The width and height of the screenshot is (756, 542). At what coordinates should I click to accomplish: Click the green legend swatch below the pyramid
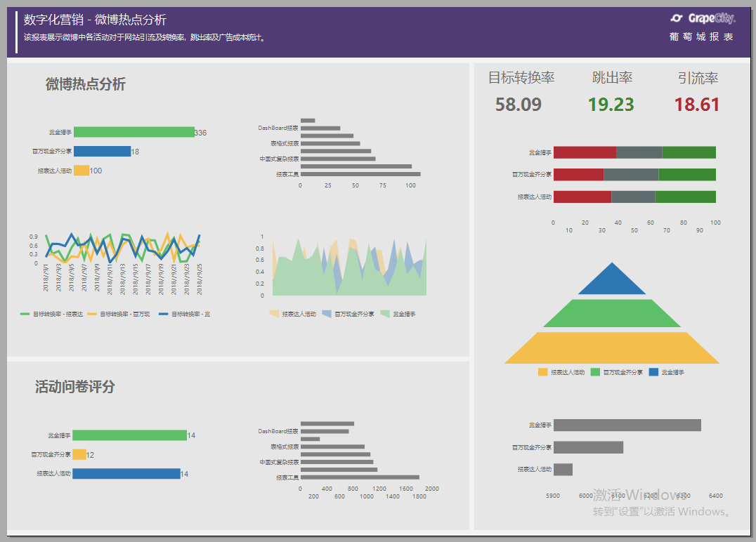tap(595, 372)
